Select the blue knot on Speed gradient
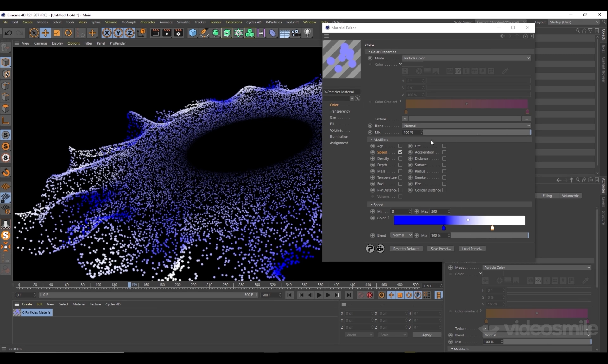The width and height of the screenshot is (608, 364). (444, 228)
